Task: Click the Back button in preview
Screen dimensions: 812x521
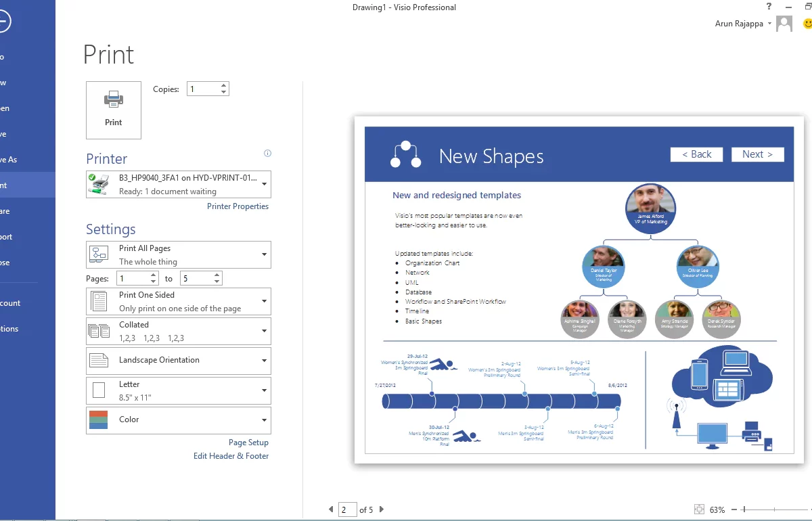Action: pyautogui.click(x=696, y=154)
